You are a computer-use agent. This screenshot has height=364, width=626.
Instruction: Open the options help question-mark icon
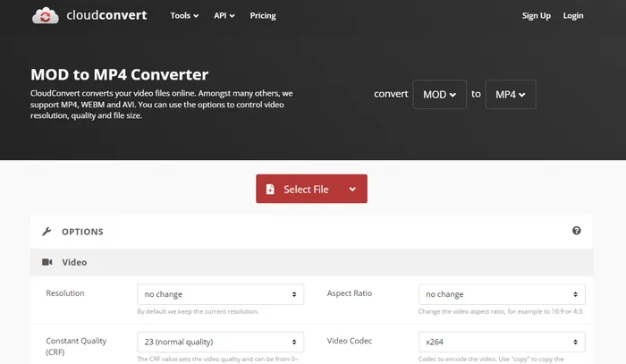(576, 231)
